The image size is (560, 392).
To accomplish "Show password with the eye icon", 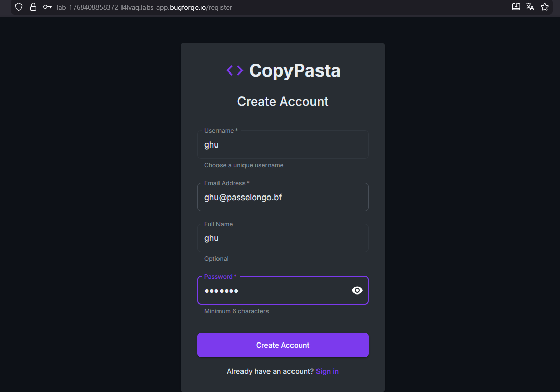I will tap(357, 290).
